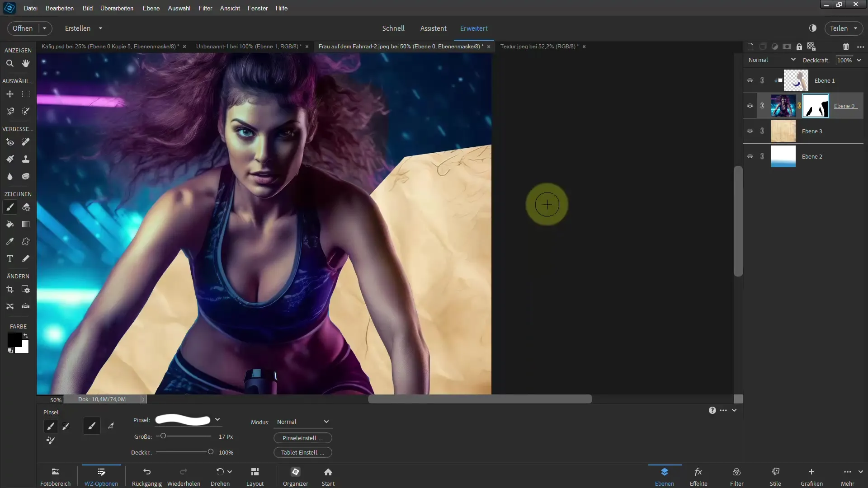
Task: Select the Move tool
Action: (9, 94)
